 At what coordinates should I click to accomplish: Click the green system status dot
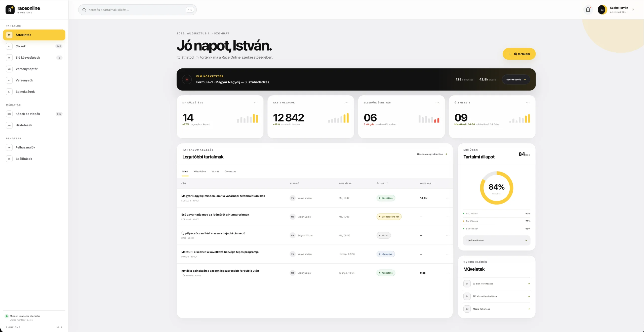[7, 316]
